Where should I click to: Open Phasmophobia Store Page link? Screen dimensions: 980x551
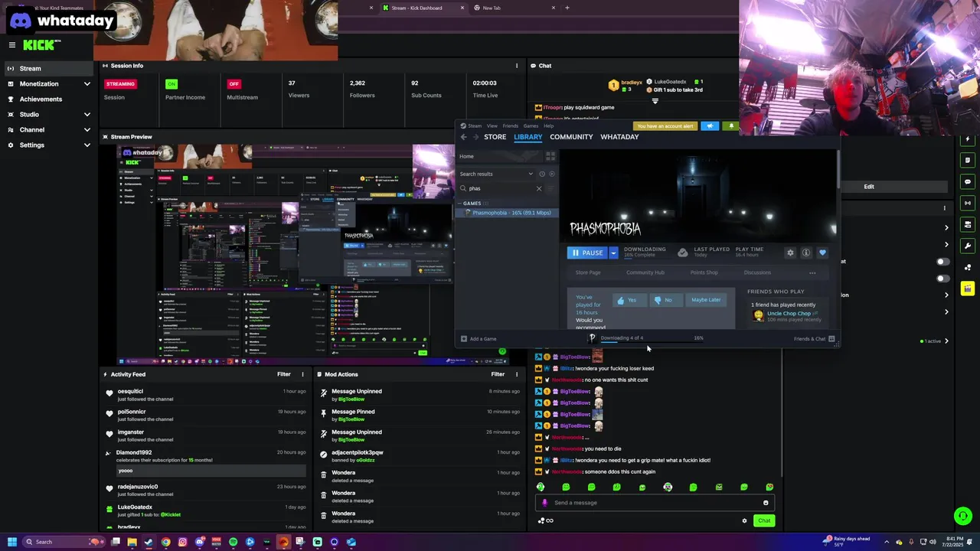pyautogui.click(x=588, y=272)
